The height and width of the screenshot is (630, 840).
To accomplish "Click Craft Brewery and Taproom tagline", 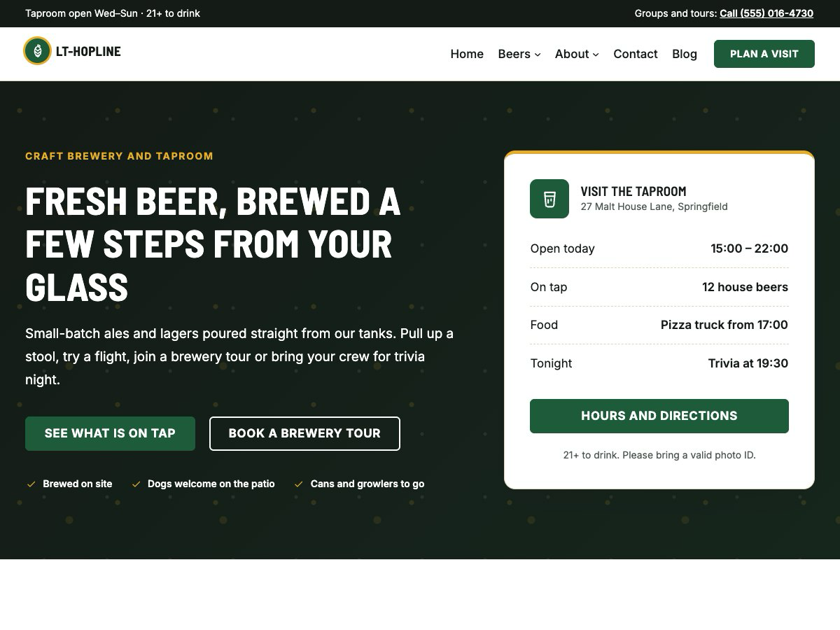I will pos(119,156).
